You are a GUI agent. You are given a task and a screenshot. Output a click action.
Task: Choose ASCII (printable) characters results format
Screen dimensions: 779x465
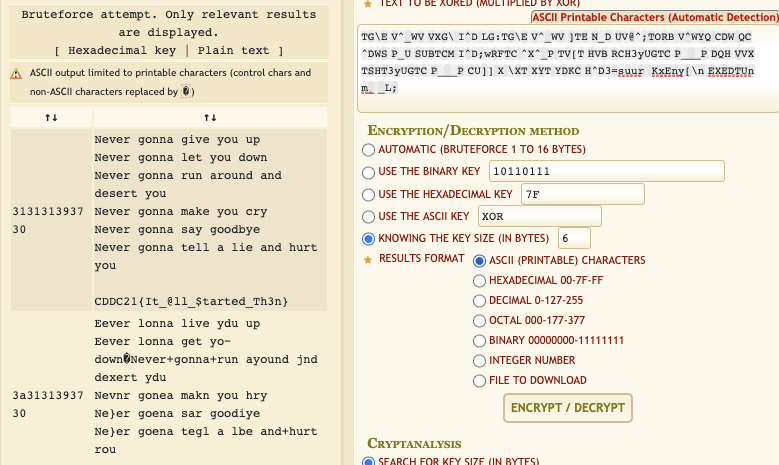coord(479,261)
